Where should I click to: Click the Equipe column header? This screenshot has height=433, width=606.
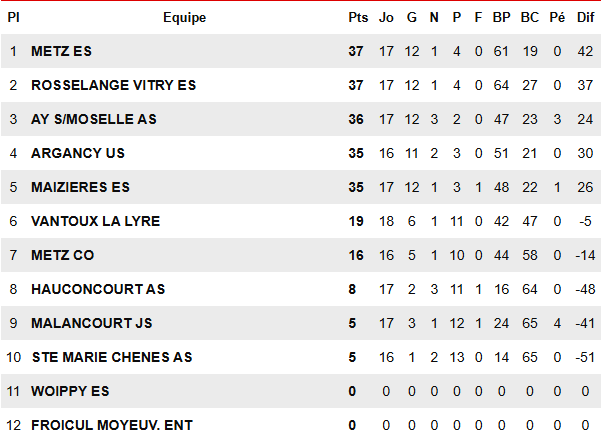(x=185, y=18)
